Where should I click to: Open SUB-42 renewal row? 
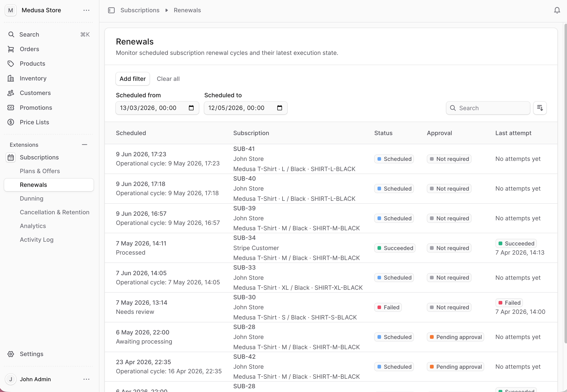tap(331, 367)
